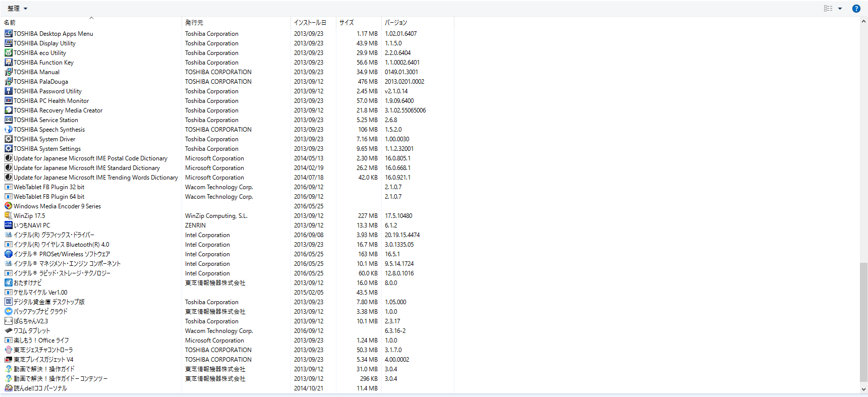Click the TOSHIBA Display Utility icon

click(8, 43)
